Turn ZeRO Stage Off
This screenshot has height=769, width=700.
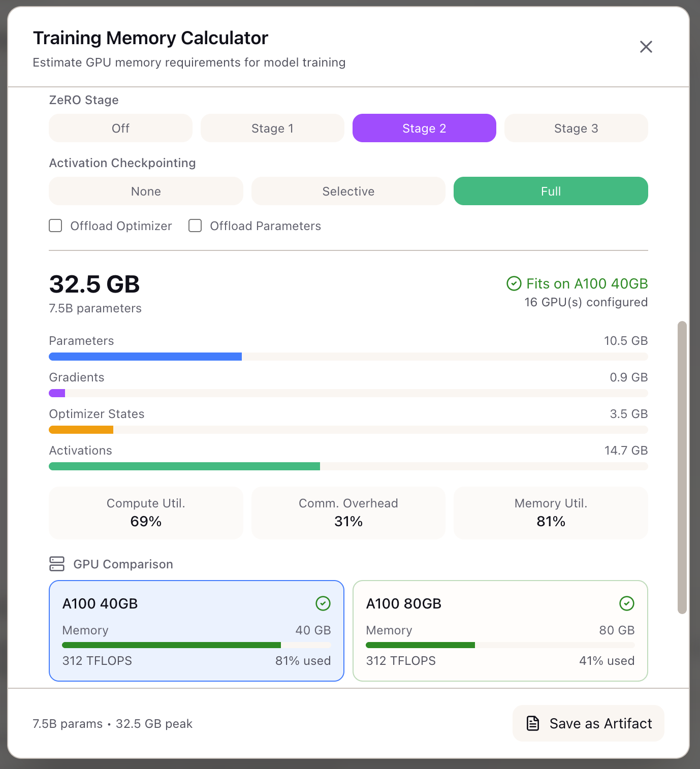pyautogui.click(x=120, y=128)
